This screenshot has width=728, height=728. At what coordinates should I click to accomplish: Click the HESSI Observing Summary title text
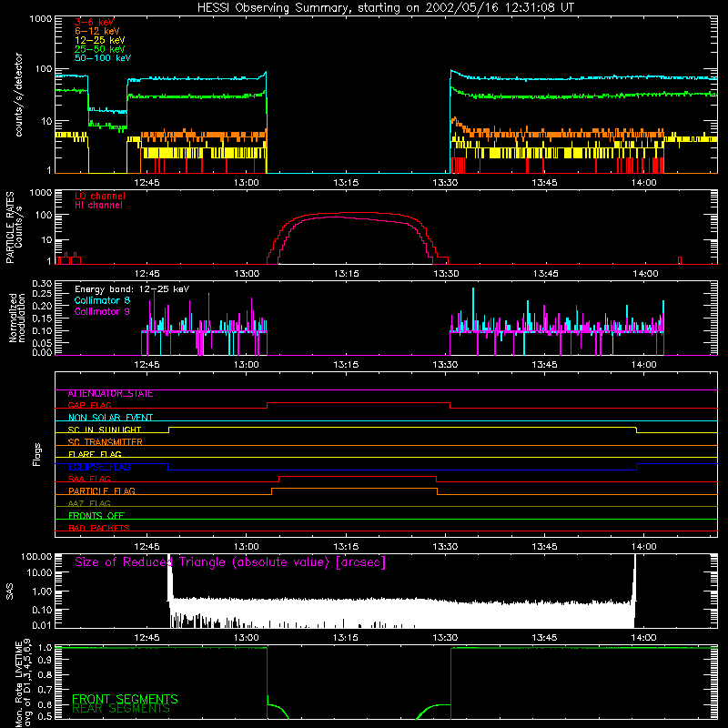[x=385, y=8]
